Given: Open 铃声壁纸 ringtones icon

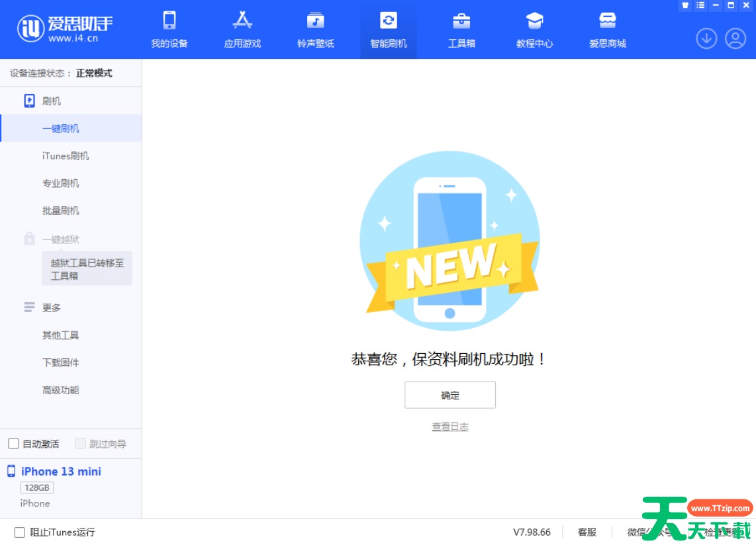Looking at the screenshot, I should point(316,21).
